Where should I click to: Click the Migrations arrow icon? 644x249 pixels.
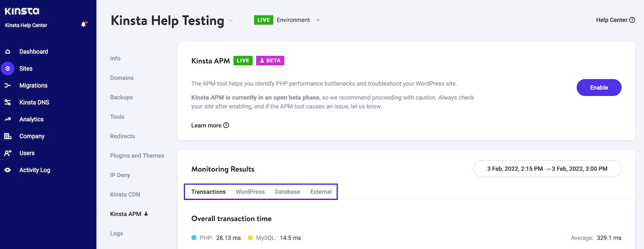(x=8, y=85)
